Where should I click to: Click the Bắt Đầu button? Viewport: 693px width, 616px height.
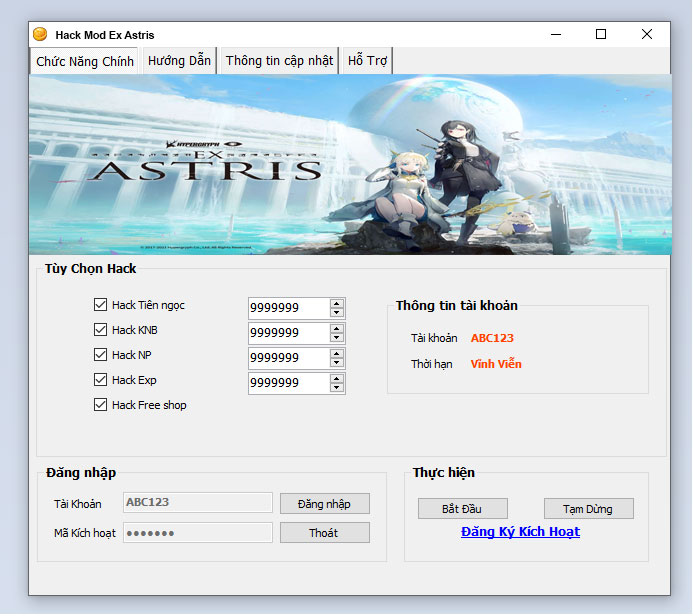[463, 509]
